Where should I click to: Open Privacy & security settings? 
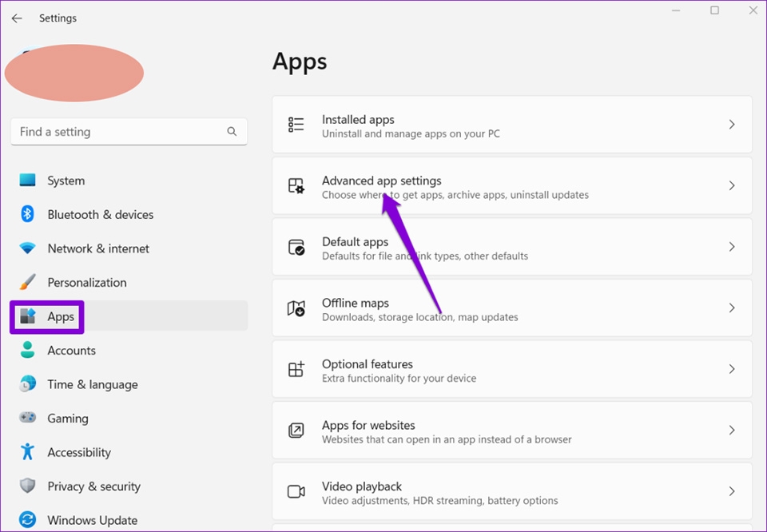click(x=129, y=486)
